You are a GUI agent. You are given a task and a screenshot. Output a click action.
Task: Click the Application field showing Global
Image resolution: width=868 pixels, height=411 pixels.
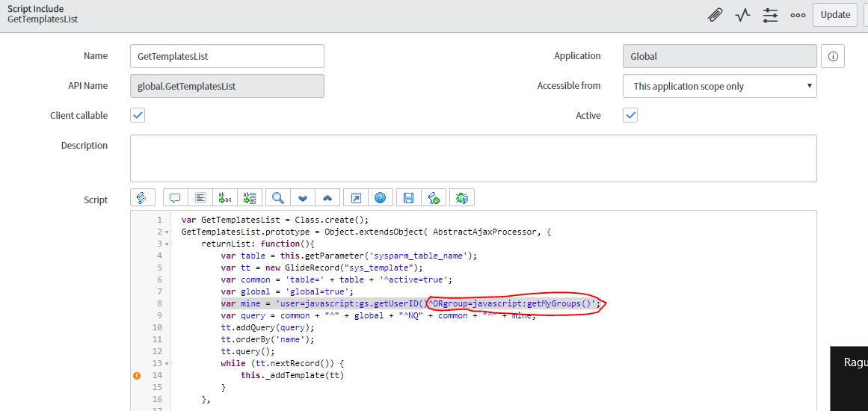[x=720, y=56]
